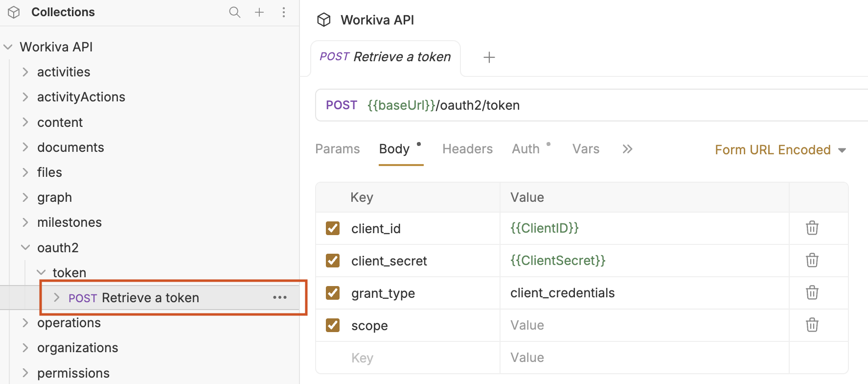Edit the client_id value {{ClientID}}
This screenshot has height=384, width=868.
click(x=545, y=228)
